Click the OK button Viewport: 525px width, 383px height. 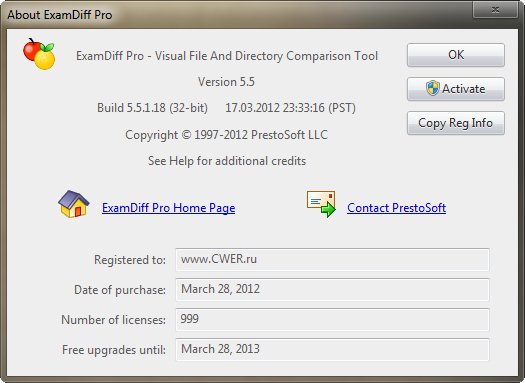click(x=456, y=55)
